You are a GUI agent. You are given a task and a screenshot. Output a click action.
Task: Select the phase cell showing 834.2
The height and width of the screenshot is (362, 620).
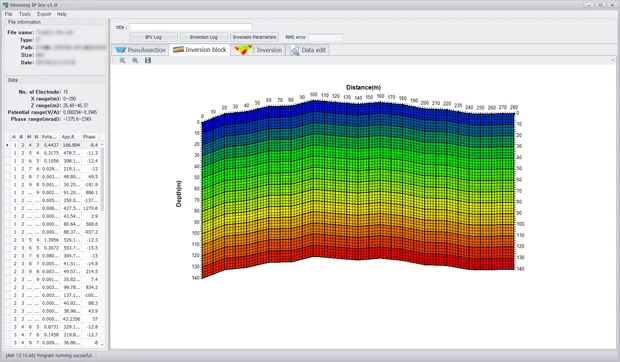[x=90, y=287]
